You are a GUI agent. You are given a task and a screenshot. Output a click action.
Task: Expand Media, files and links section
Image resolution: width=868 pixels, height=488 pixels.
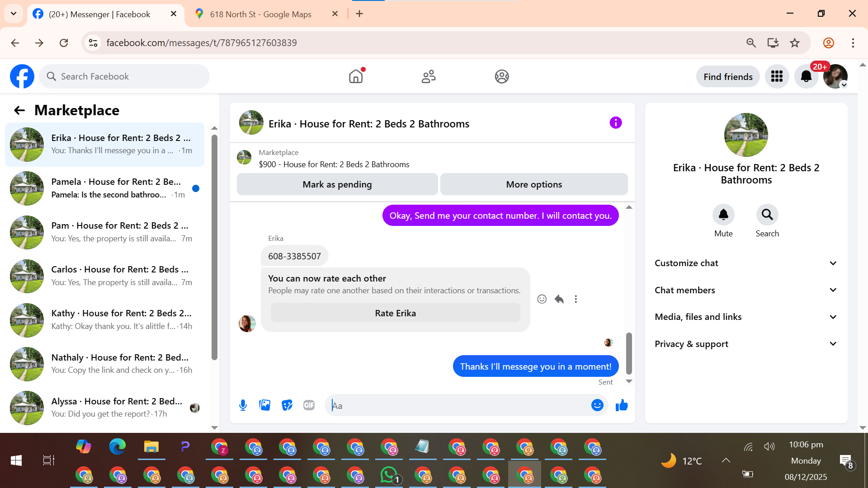click(x=746, y=317)
